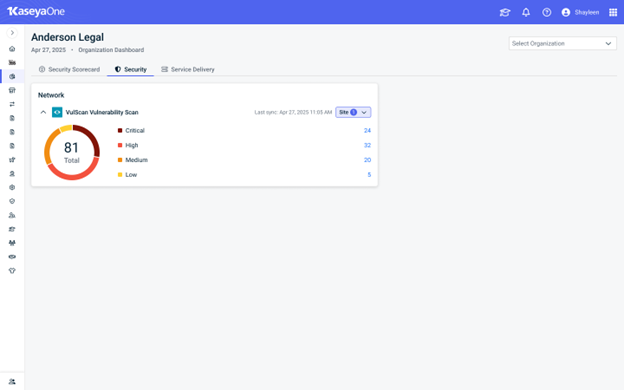Expand the left sidebar with the arrow button
The image size is (624, 390).
pos(12,33)
